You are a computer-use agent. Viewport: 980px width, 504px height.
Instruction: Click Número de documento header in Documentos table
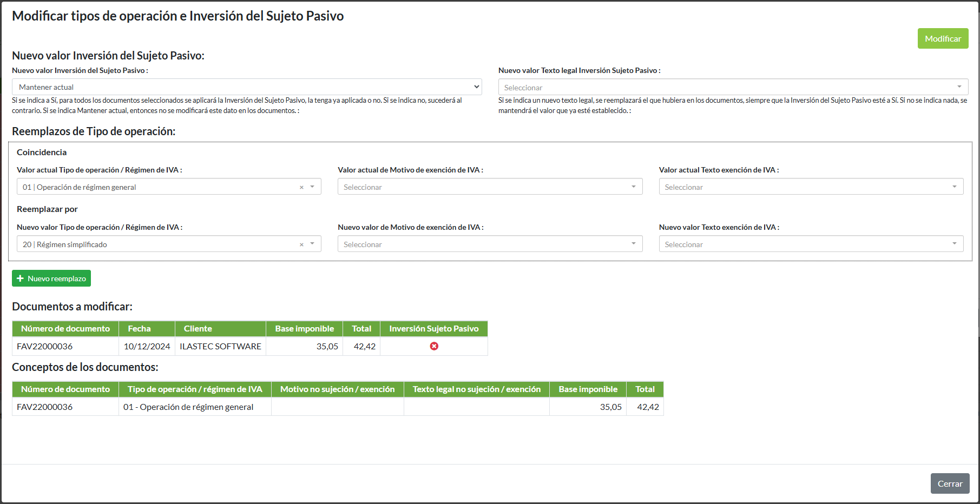tap(65, 329)
